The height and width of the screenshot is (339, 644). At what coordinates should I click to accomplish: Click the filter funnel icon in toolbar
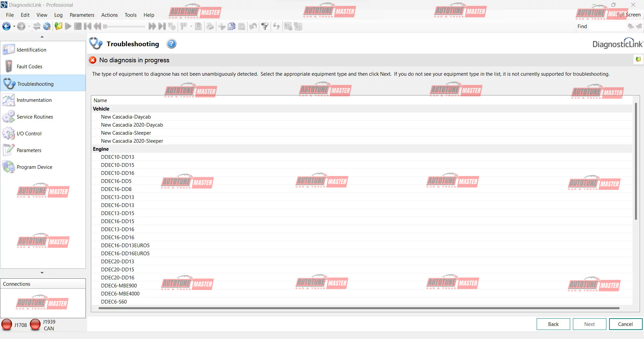[265, 26]
